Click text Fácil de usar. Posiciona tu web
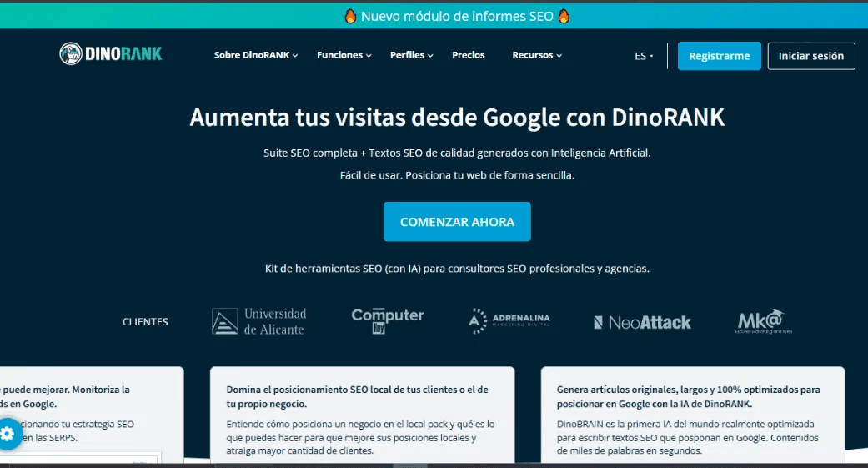This screenshot has width=868, height=468. [x=457, y=175]
